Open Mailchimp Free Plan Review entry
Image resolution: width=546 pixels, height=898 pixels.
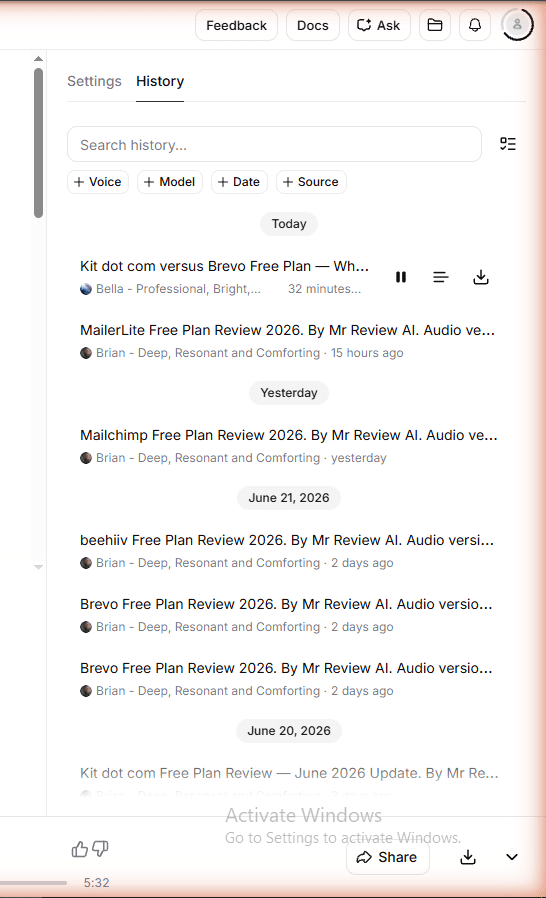click(289, 435)
